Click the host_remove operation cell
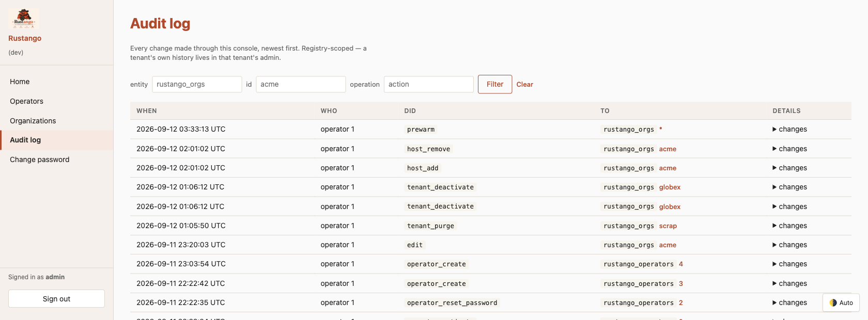 [x=428, y=149]
